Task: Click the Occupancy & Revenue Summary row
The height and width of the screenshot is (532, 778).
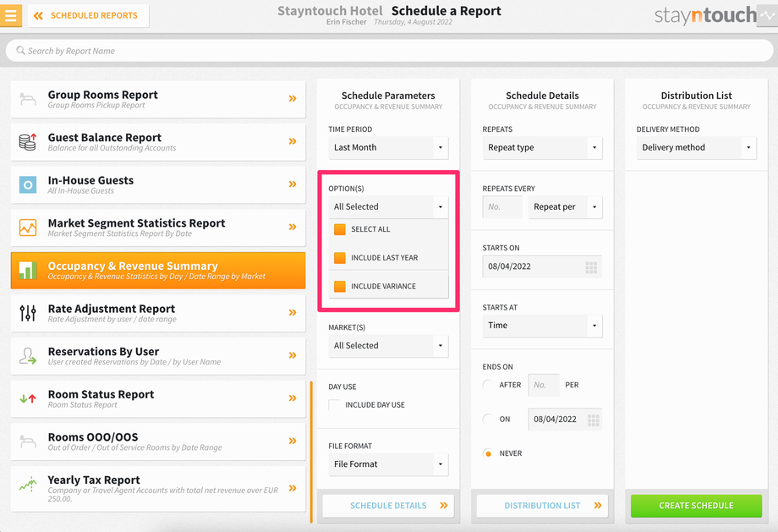Action: pyautogui.click(x=158, y=271)
